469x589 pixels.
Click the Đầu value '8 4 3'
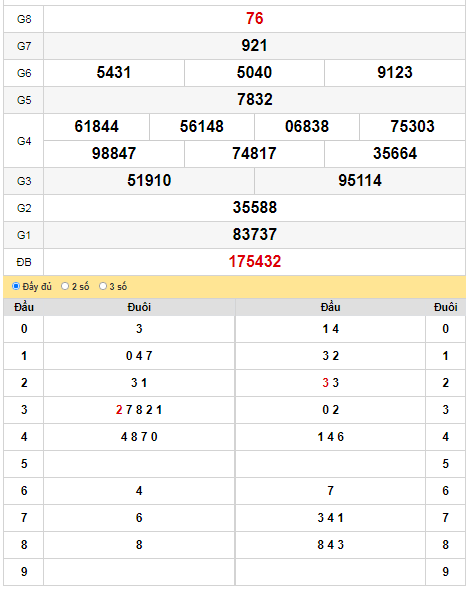[x=330, y=545]
